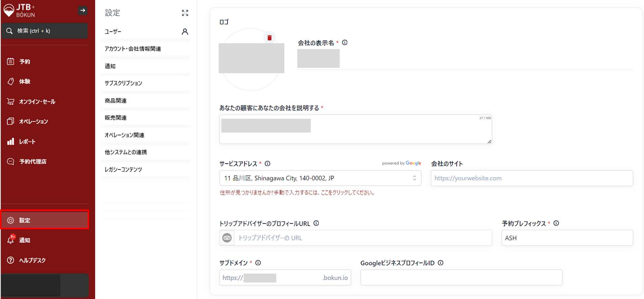Collapse the sidebar with the arrow button

tap(83, 10)
